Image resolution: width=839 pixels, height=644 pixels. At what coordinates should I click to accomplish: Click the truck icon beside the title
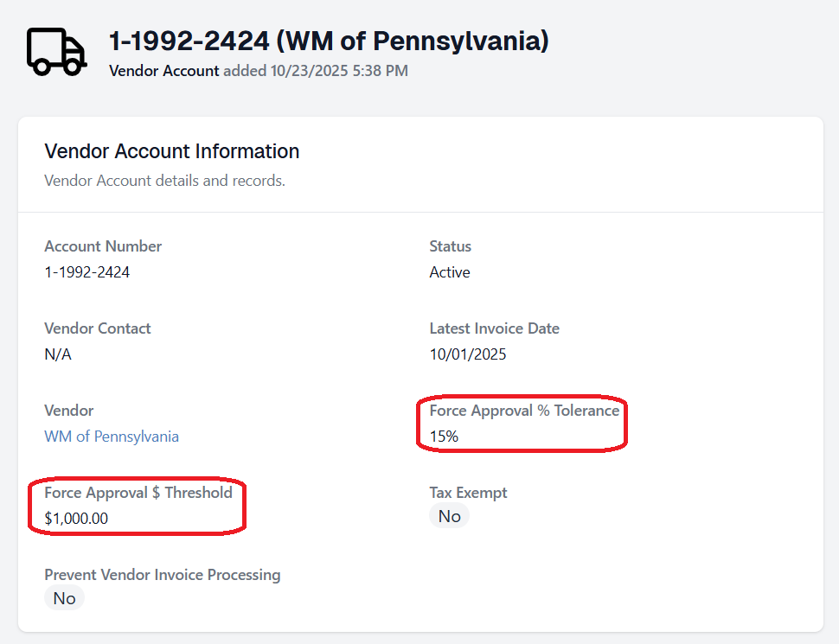[x=56, y=51]
